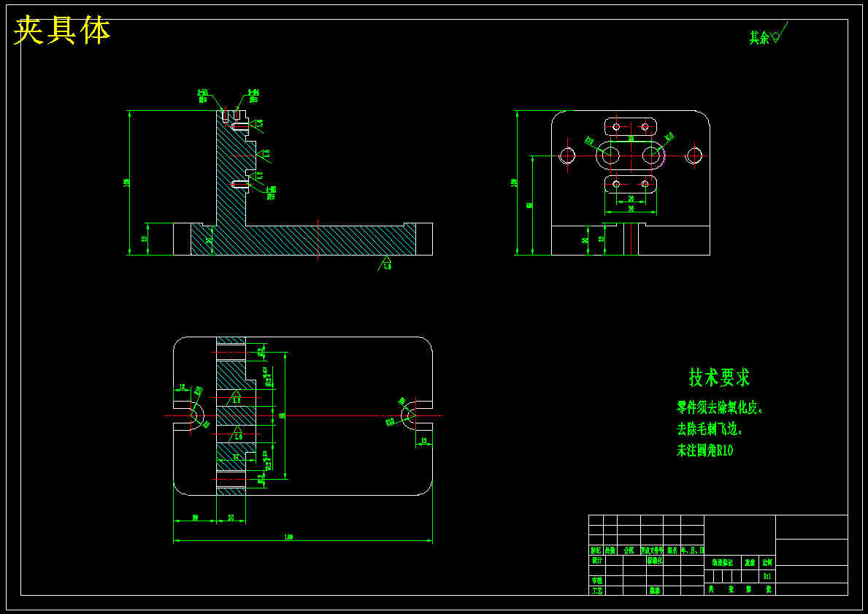Select the note 未注圆角R10

(704, 450)
